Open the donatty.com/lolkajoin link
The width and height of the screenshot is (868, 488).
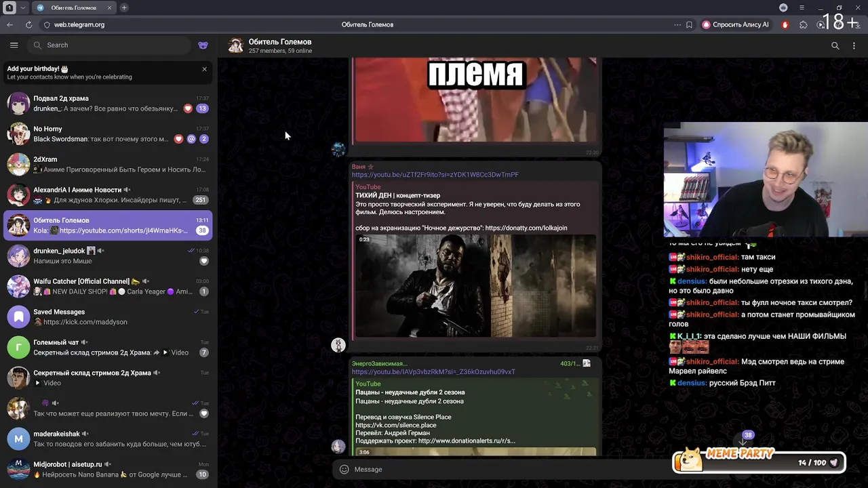[x=526, y=228]
